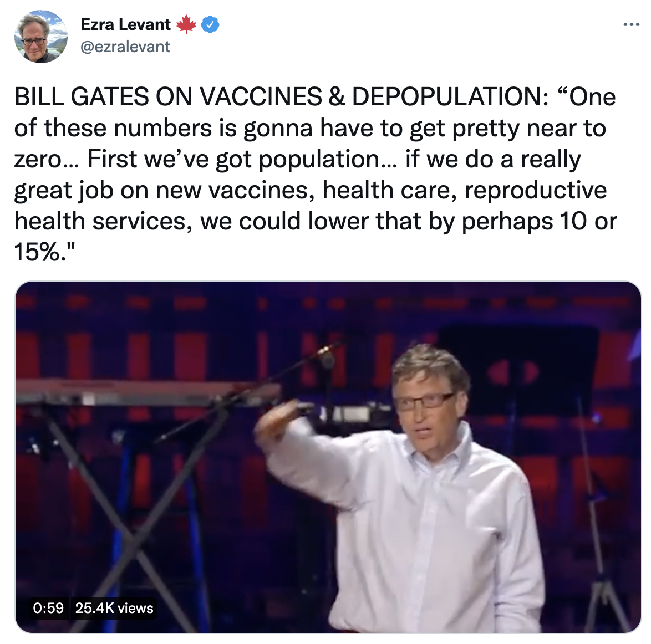The width and height of the screenshot is (651, 644).
Task: Click the 25.4K views label
Action: pos(114,608)
